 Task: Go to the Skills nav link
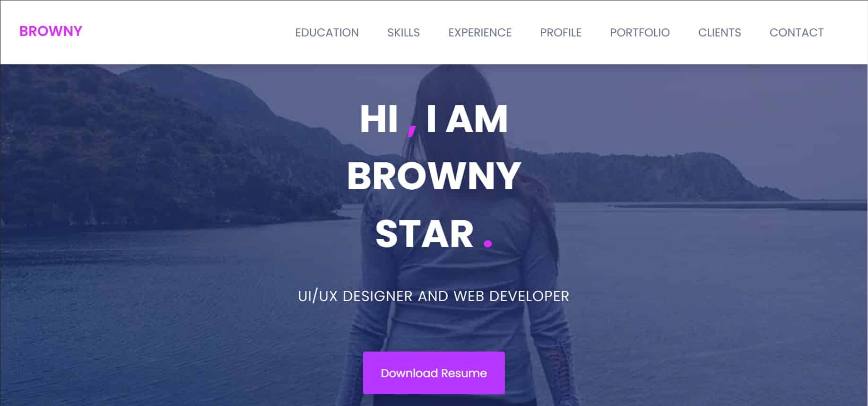click(x=403, y=33)
